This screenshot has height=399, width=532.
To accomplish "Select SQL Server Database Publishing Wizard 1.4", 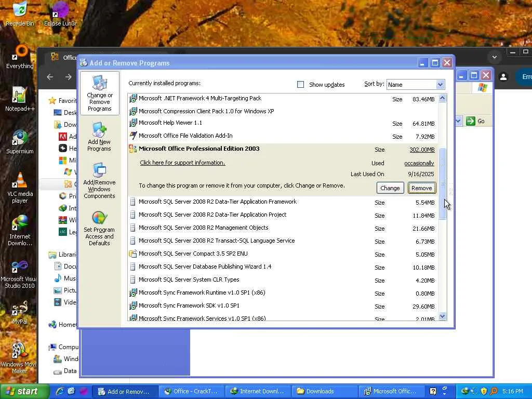I will (283, 267).
